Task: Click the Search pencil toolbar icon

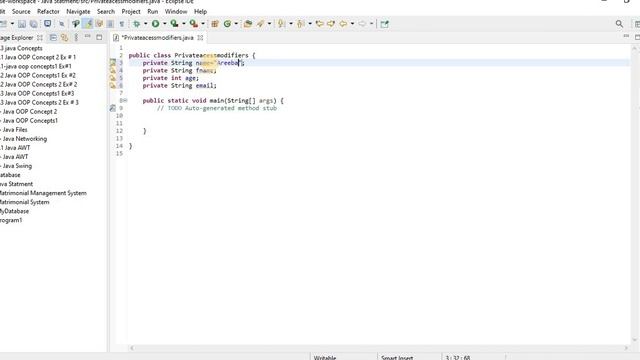Action: tap(260, 24)
